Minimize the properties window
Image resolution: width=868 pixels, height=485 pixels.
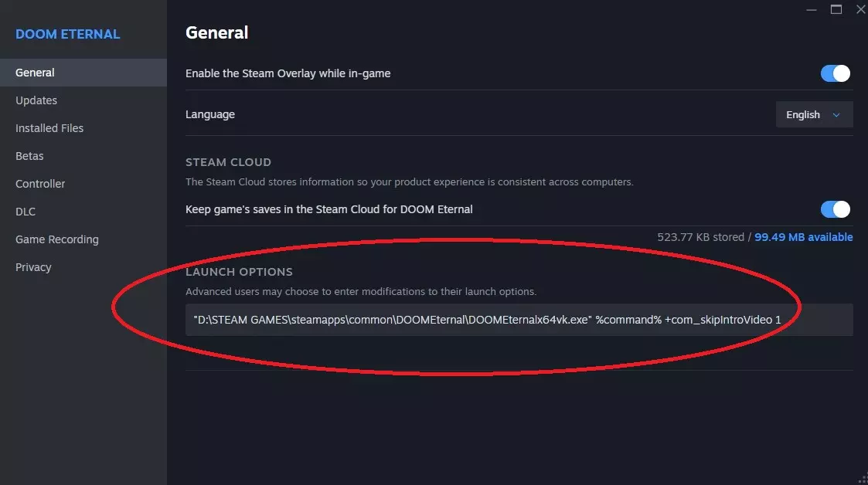811,10
